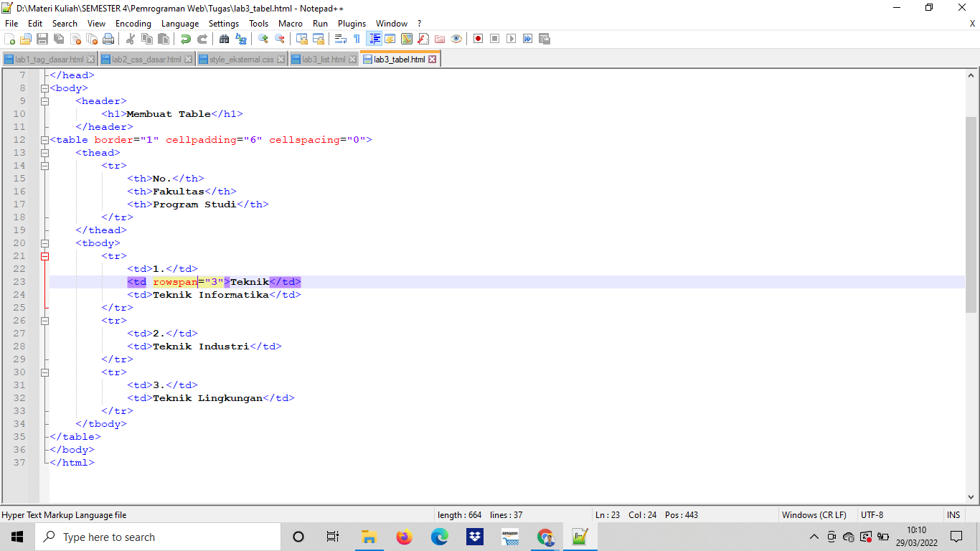Click the Undo toolbar icon
Viewport: 980px width, 551px height.
click(185, 39)
